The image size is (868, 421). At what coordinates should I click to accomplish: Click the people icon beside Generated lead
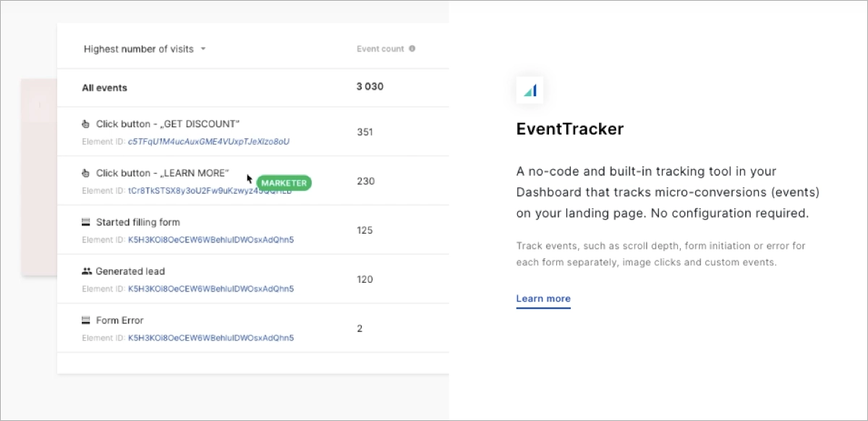pos(86,271)
